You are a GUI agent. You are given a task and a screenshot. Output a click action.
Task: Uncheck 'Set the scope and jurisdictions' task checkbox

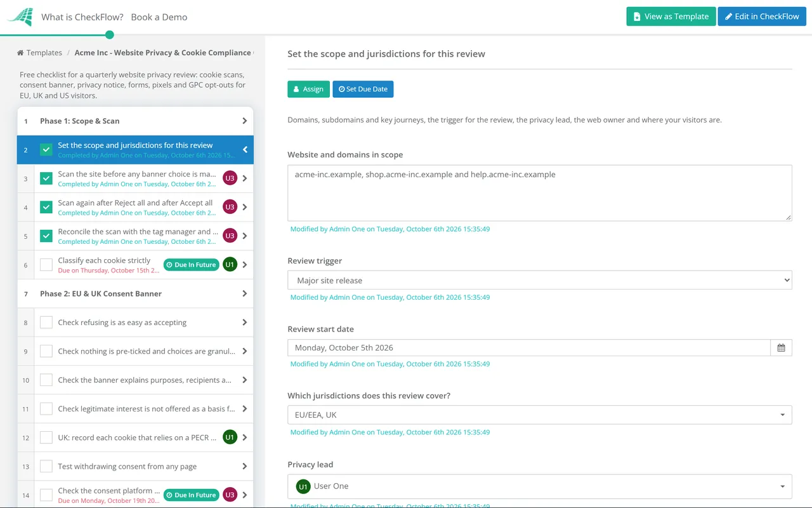(x=46, y=150)
